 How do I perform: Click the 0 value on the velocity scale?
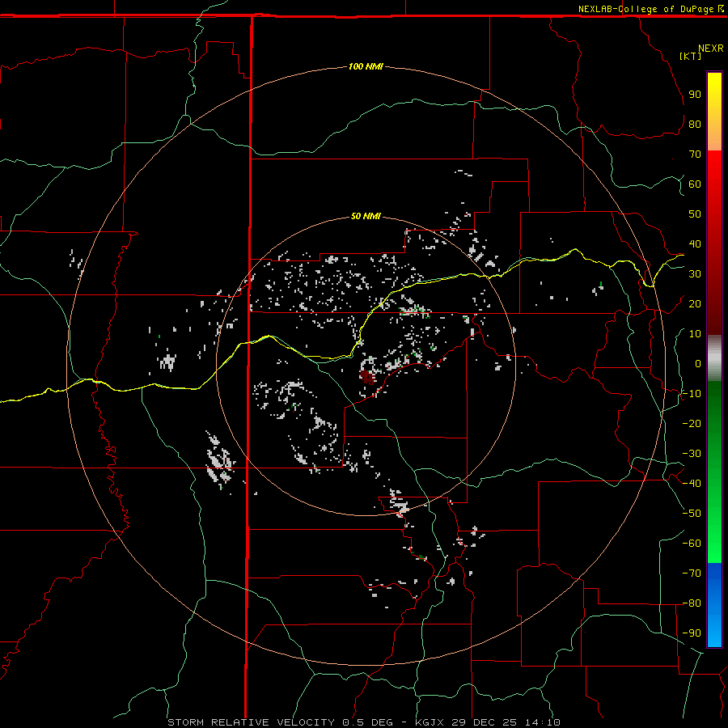(x=698, y=363)
